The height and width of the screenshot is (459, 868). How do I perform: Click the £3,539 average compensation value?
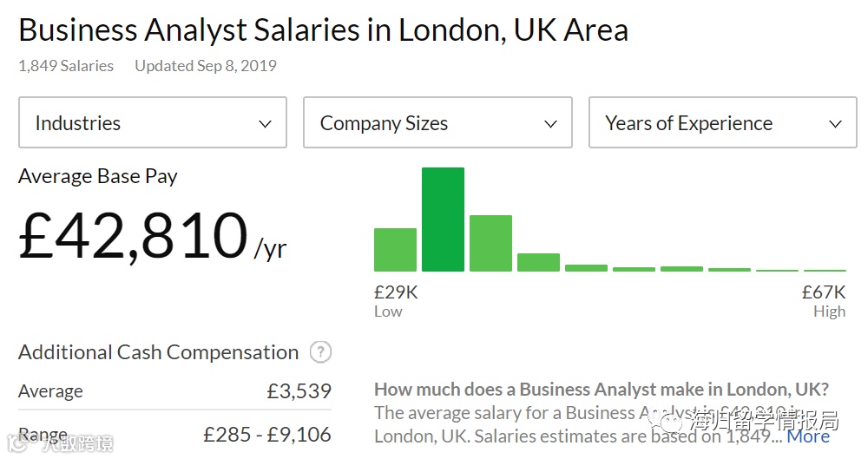point(299,391)
